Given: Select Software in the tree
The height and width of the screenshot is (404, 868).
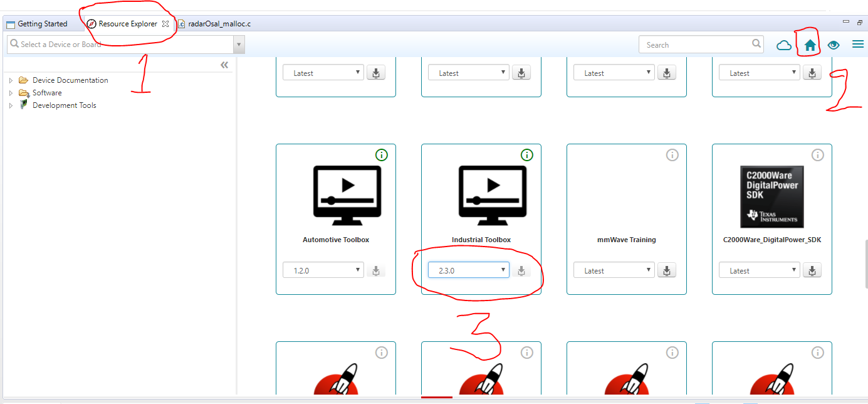Looking at the screenshot, I should (47, 93).
